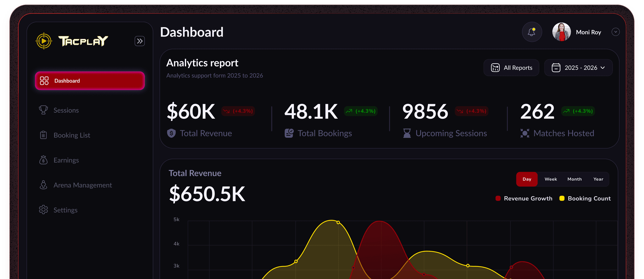Collapse the sidebar with double-chevron button
The height and width of the screenshot is (279, 644).
[140, 41]
